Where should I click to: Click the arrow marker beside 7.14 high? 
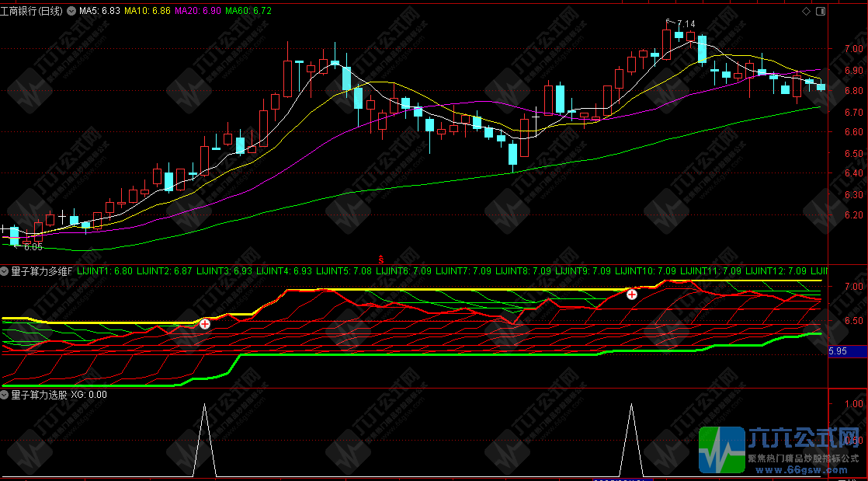click(668, 23)
